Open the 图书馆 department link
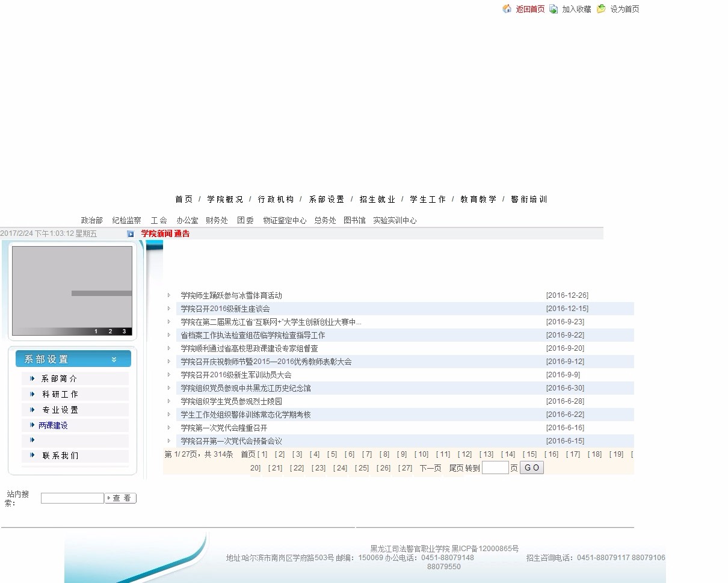Image resolution: width=728 pixels, height=583 pixels. (x=354, y=221)
